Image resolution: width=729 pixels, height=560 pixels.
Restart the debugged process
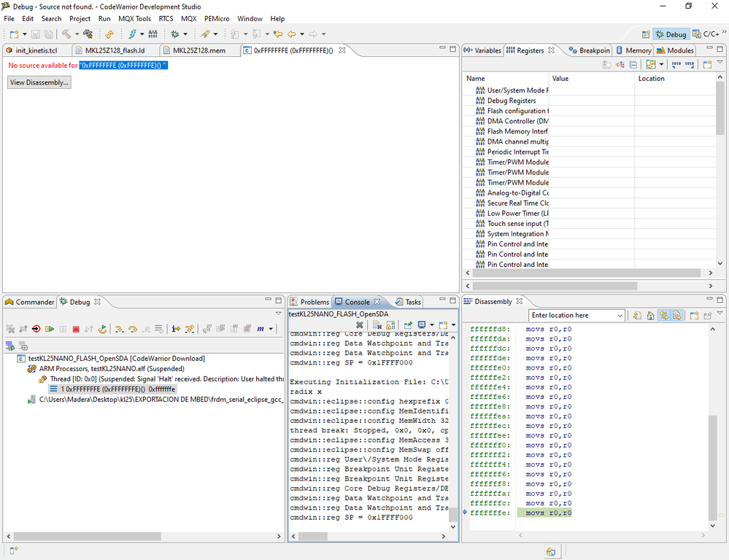coord(101,330)
